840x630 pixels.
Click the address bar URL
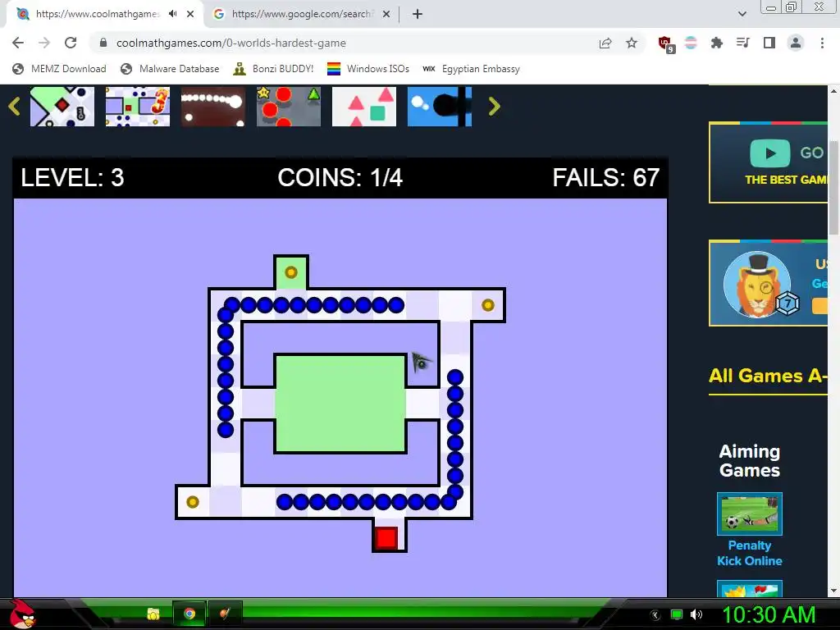tap(231, 43)
